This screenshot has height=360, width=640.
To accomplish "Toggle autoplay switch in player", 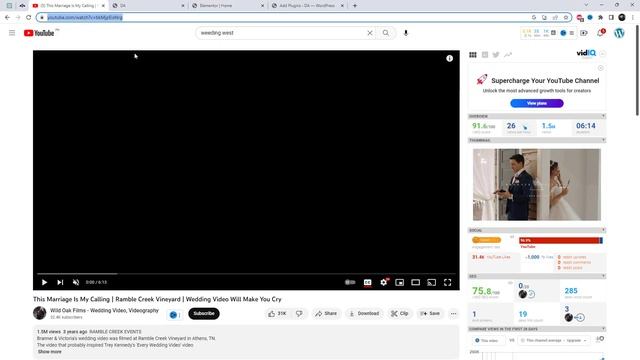I will point(350,282).
